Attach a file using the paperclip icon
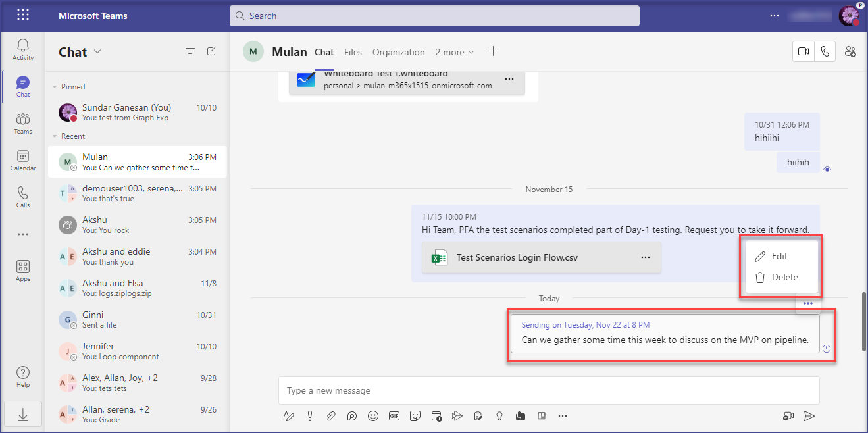Image resolution: width=868 pixels, height=433 pixels. click(331, 416)
